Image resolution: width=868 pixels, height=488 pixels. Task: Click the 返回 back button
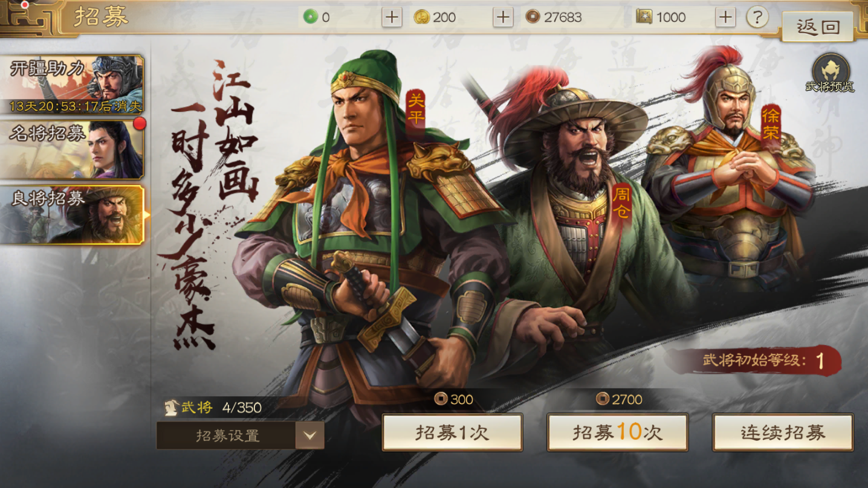817,27
